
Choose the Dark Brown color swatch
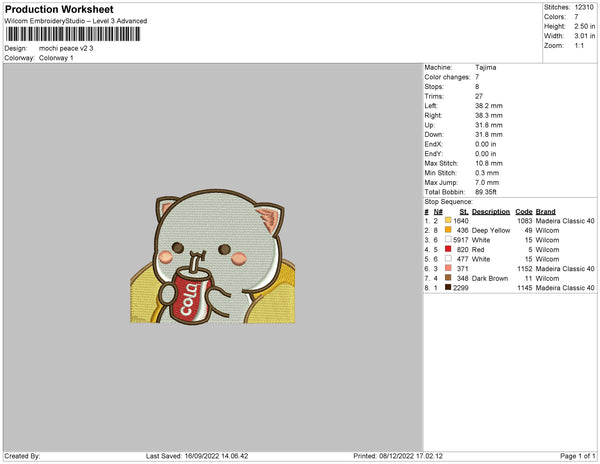point(448,278)
